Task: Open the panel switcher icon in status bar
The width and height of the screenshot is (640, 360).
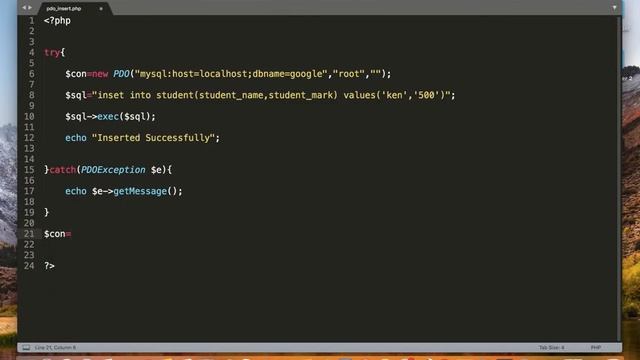Action: pyautogui.click(x=26, y=348)
